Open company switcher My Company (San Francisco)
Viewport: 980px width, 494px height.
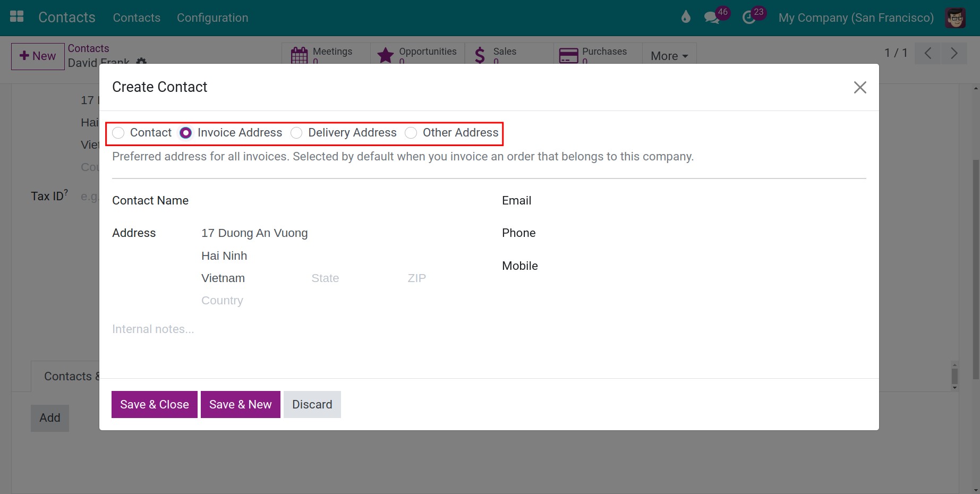856,18
